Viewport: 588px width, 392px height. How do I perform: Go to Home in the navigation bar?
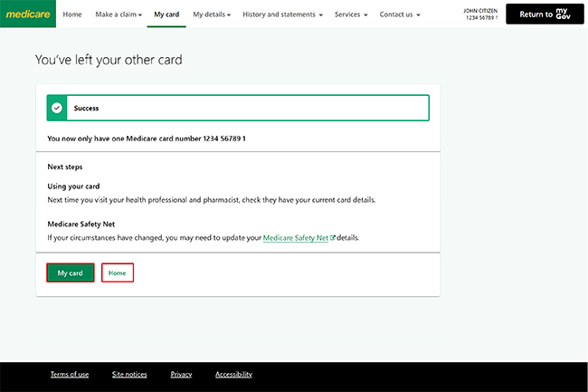point(72,14)
